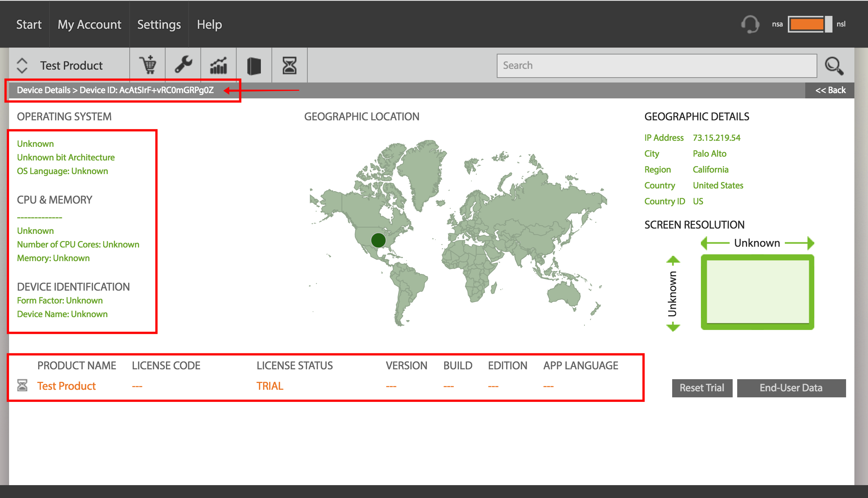Click the magnifying glass search icon

(834, 66)
